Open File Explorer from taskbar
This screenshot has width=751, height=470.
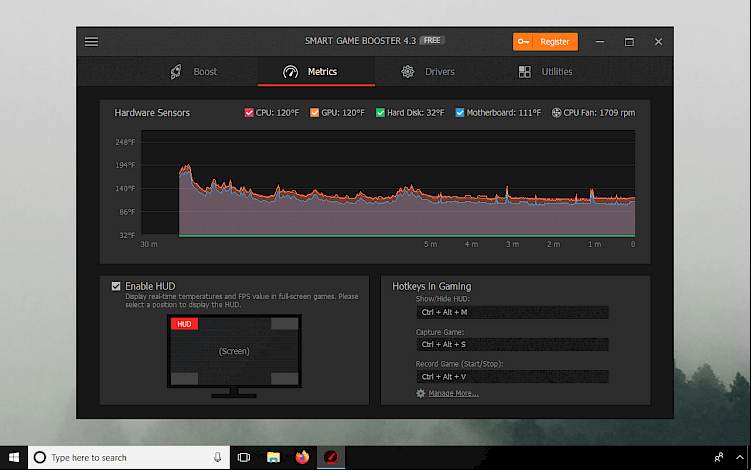coord(273,458)
